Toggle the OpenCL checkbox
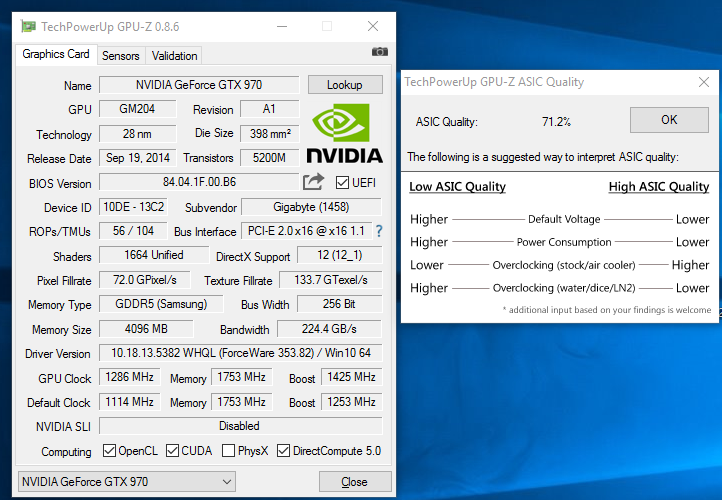 [x=109, y=451]
